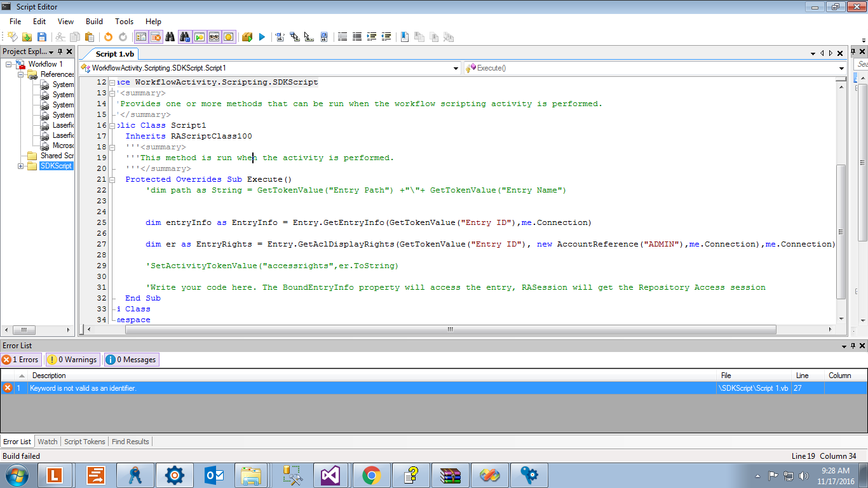This screenshot has height=488, width=868.
Task: Open Find with the binoculars icon
Action: pos(170,37)
